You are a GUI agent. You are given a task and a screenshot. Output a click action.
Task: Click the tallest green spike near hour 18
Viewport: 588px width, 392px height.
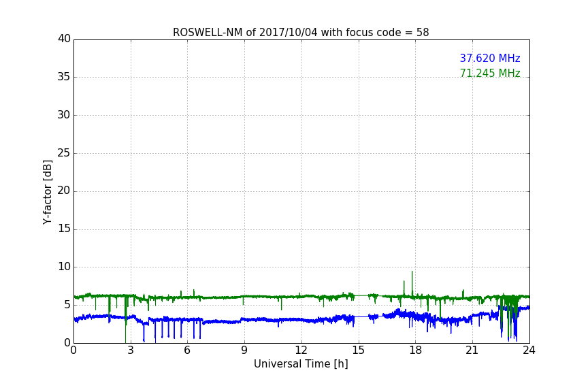point(412,283)
